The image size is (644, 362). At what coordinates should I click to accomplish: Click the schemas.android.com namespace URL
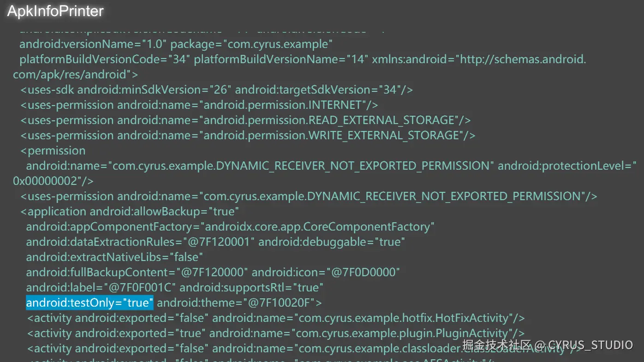tap(522, 59)
